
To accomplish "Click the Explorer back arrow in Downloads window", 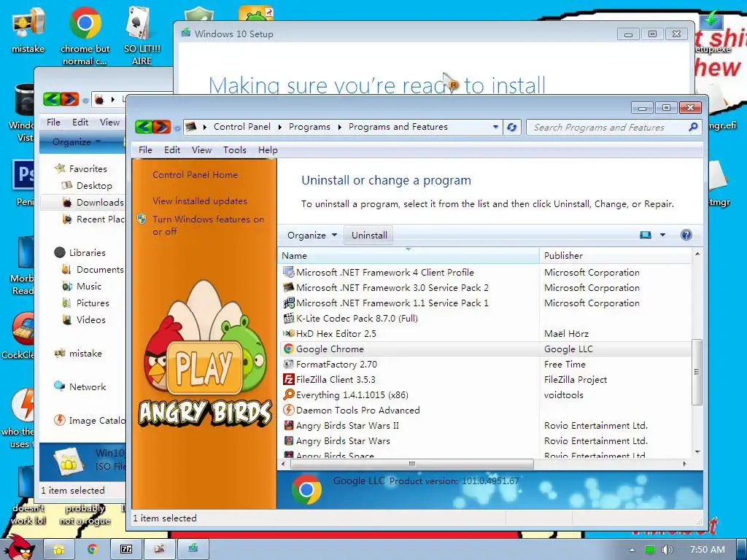I will (52, 99).
